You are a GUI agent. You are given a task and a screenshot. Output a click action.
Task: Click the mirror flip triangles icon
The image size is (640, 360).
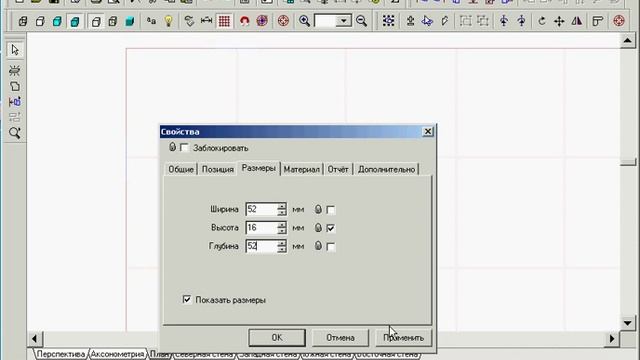(x=577, y=21)
